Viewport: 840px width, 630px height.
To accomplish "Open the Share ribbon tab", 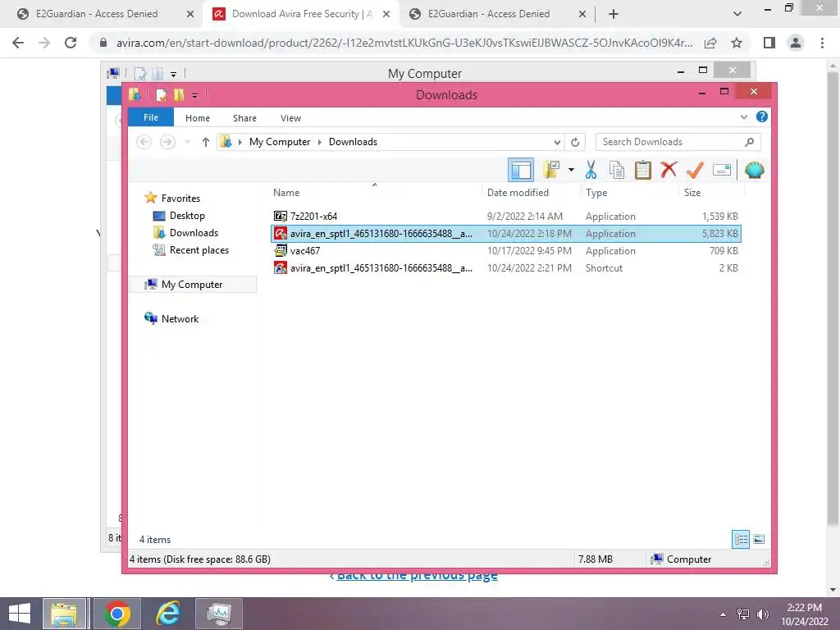I will coord(244,118).
